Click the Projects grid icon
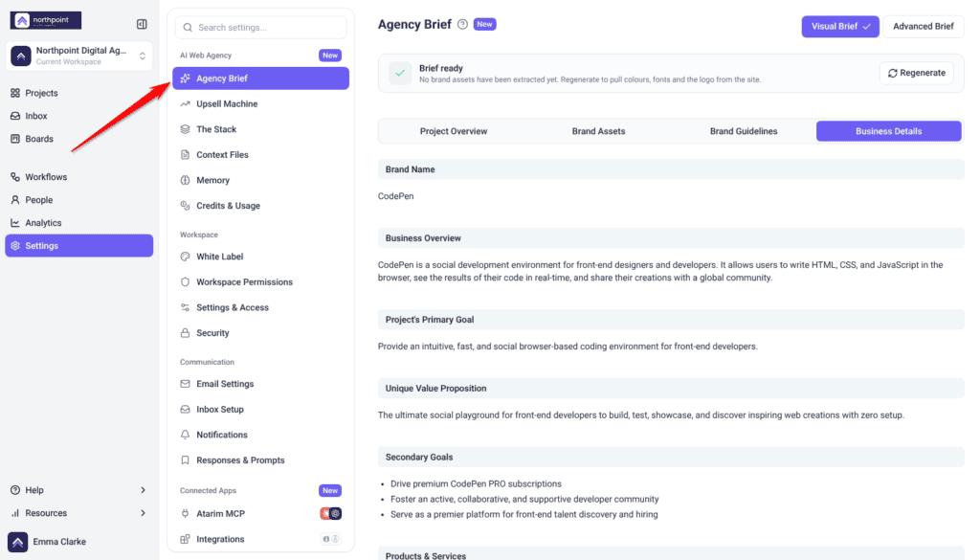980x560 pixels. coord(15,93)
